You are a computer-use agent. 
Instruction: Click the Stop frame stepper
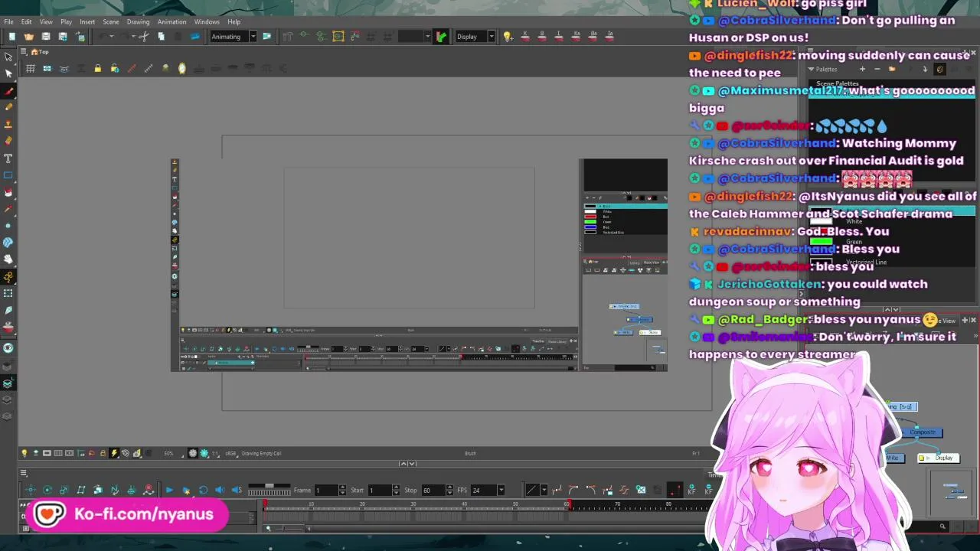(x=449, y=490)
